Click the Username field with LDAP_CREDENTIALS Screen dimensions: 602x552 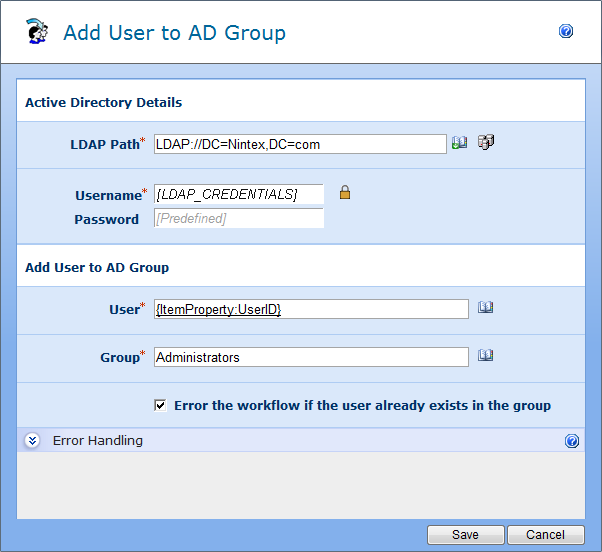tap(238, 194)
